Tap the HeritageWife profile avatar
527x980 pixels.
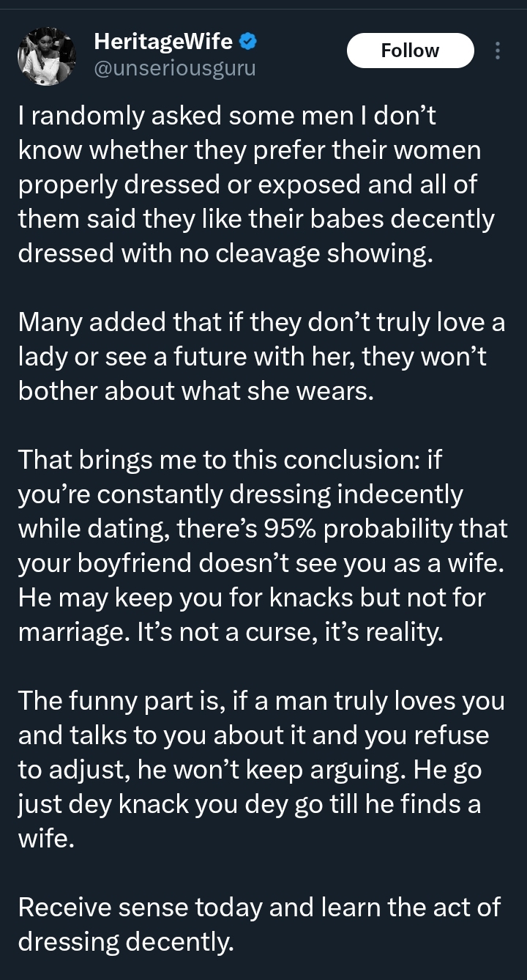(x=47, y=57)
